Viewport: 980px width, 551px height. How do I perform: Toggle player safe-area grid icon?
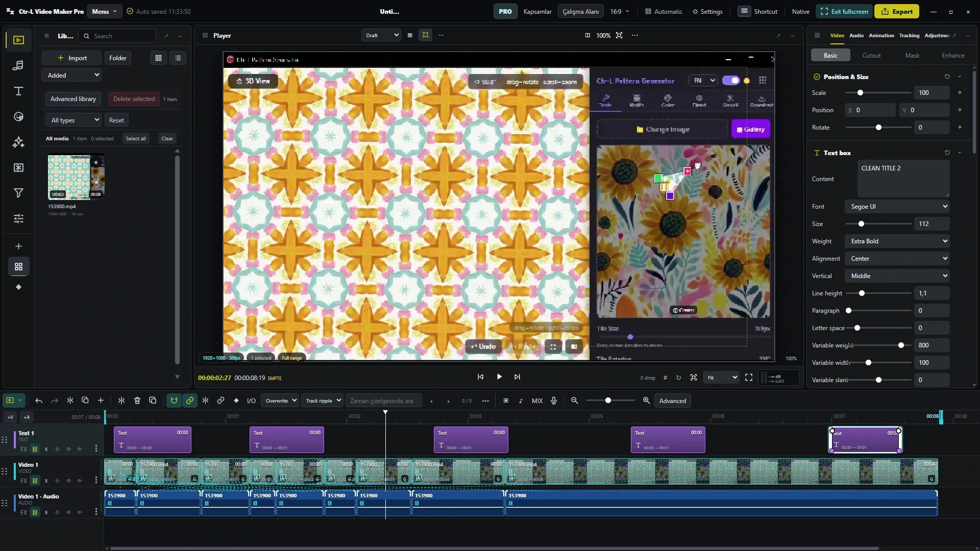(x=425, y=35)
